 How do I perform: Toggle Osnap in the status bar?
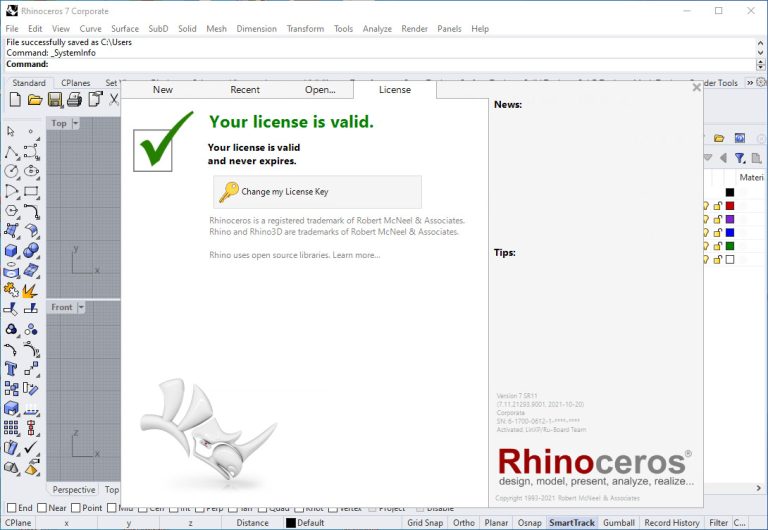click(529, 523)
